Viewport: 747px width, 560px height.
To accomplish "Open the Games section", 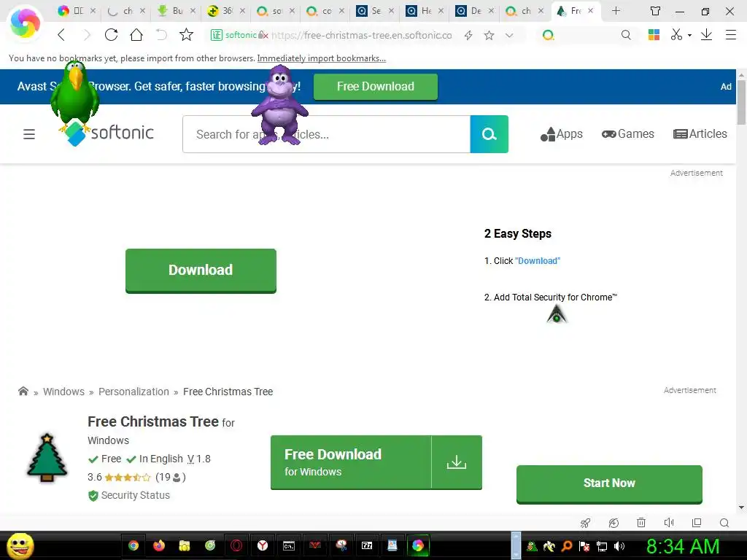I will pyautogui.click(x=628, y=134).
